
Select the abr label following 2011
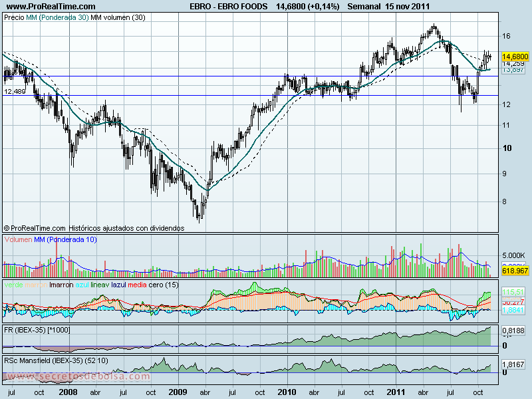coord(423,393)
